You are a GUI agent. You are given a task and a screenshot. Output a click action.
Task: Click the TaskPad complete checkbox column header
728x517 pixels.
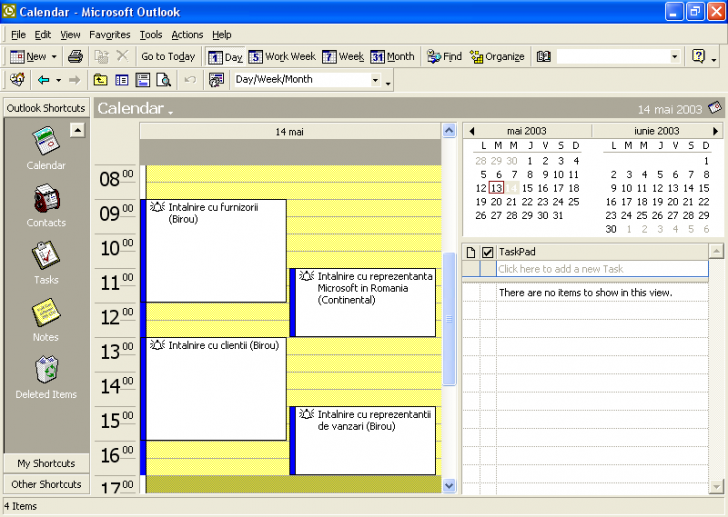click(488, 252)
